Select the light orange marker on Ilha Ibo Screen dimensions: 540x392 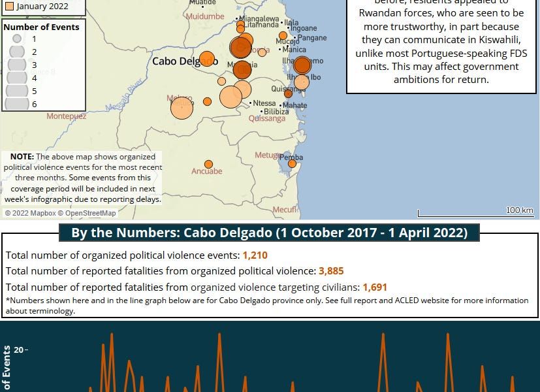pyautogui.click(x=302, y=82)
